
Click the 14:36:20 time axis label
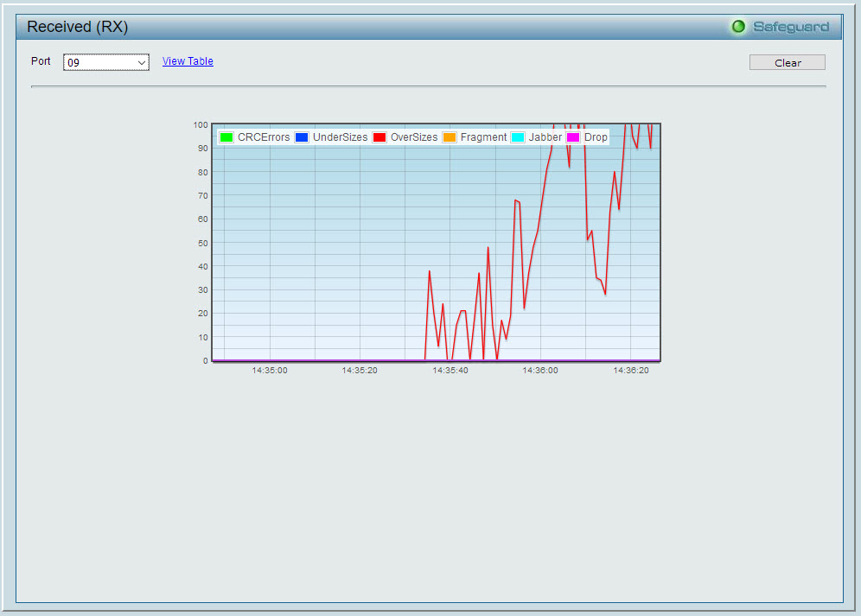(631, 371)
